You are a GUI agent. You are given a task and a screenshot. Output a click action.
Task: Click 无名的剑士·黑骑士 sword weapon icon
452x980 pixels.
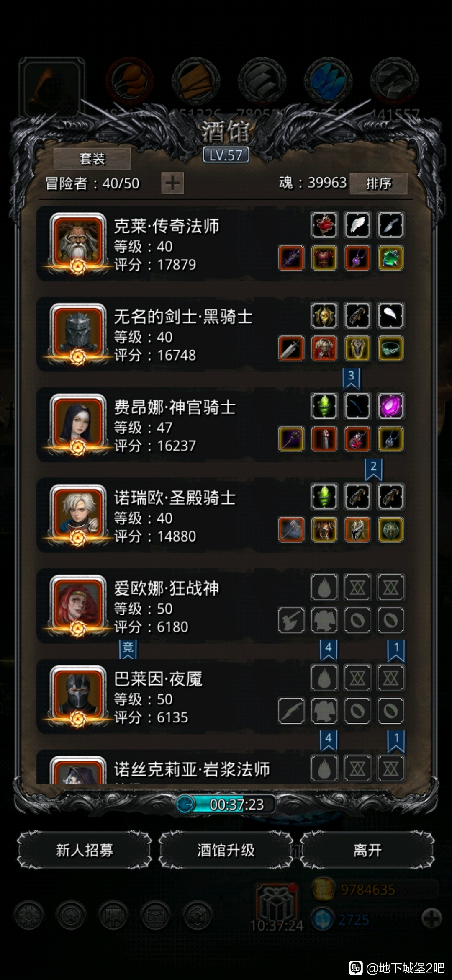(291, 348)
